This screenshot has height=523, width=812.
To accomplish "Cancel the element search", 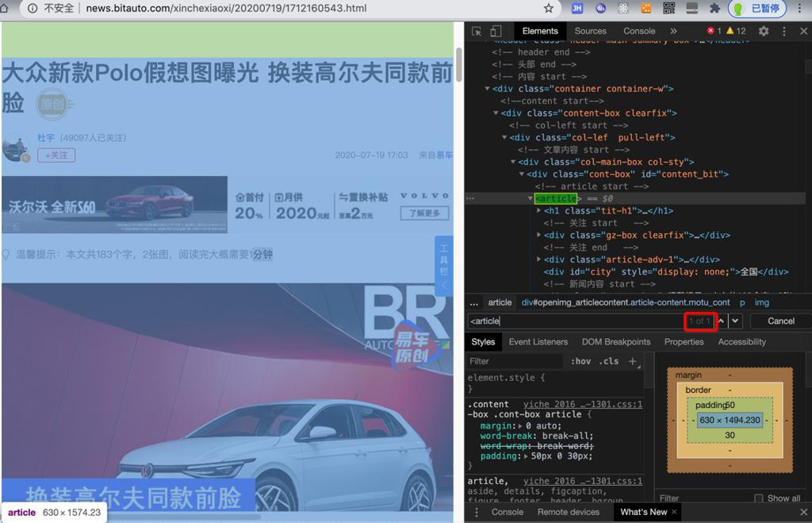I will point(780,321).
